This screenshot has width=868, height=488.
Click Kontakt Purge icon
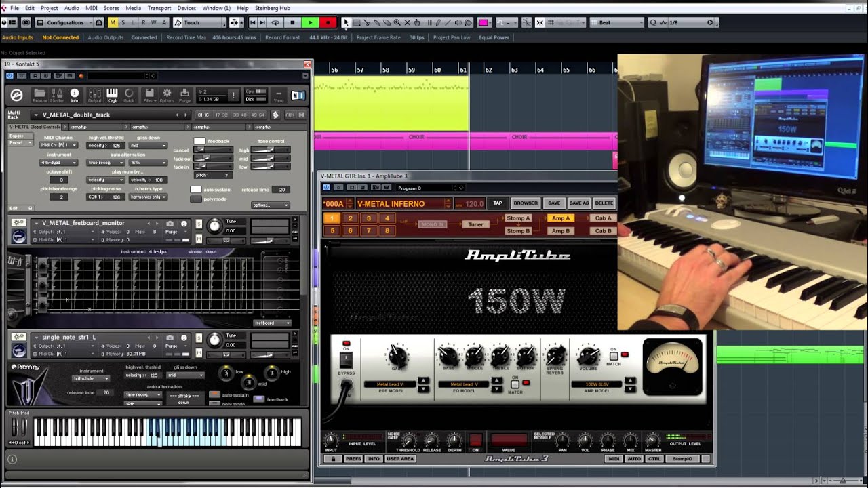point(184,95)
